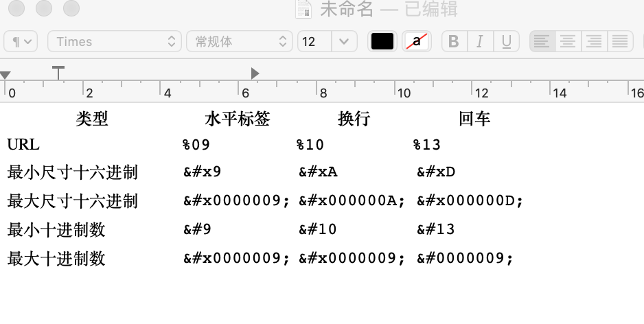Click the 水平标签 header cell
Screen dimensions: 644x324
point(238,119)
